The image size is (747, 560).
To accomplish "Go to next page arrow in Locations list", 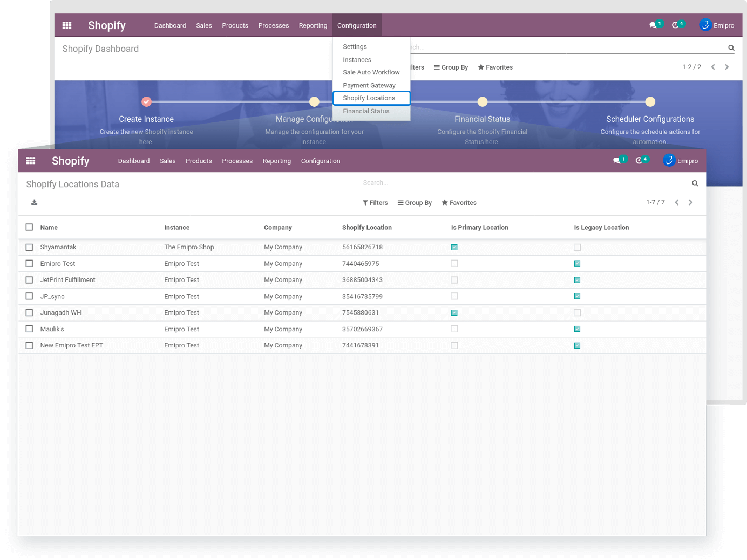I will tap(690, 202).
